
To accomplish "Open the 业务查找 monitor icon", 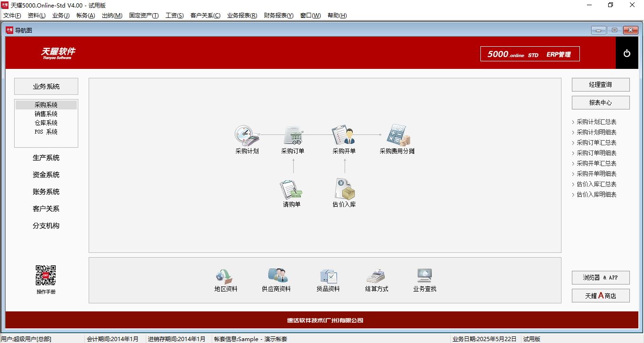I will coord(425,276).
